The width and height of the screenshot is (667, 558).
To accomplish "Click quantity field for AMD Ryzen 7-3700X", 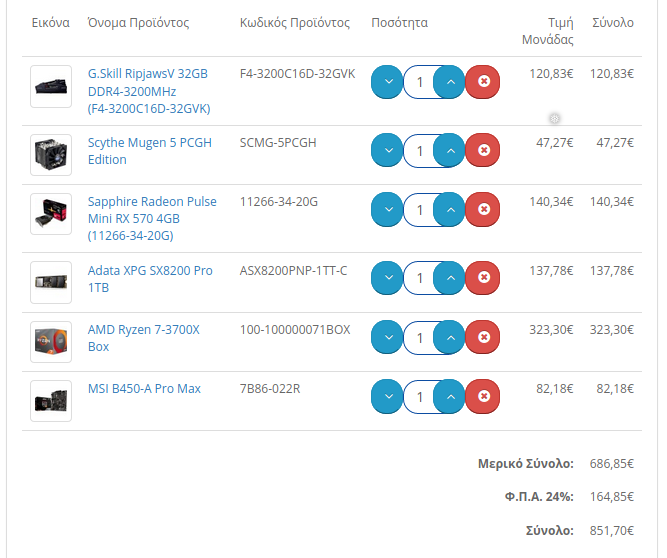I will click(x=419, y=338).
